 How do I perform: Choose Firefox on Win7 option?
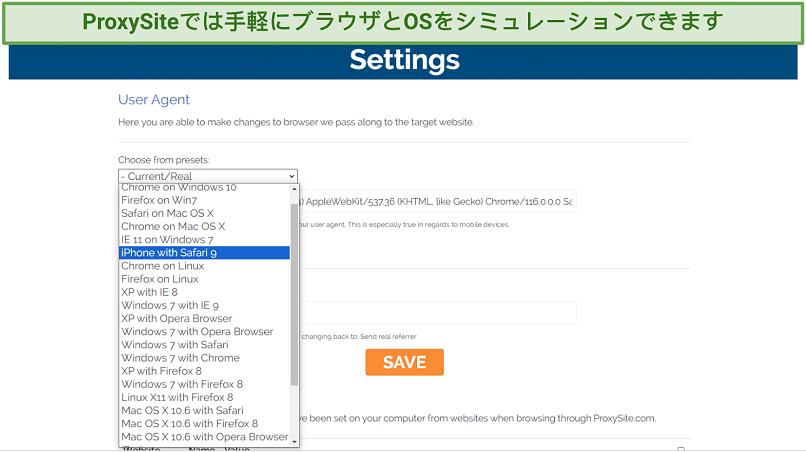click(205, 200)
